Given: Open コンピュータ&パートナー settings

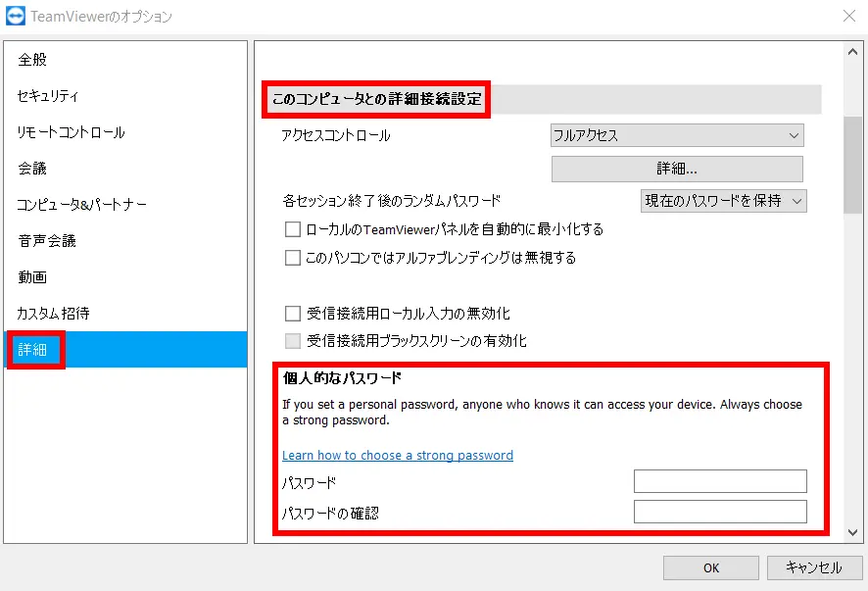Looking at the screenshot, I should pos(125,205).
